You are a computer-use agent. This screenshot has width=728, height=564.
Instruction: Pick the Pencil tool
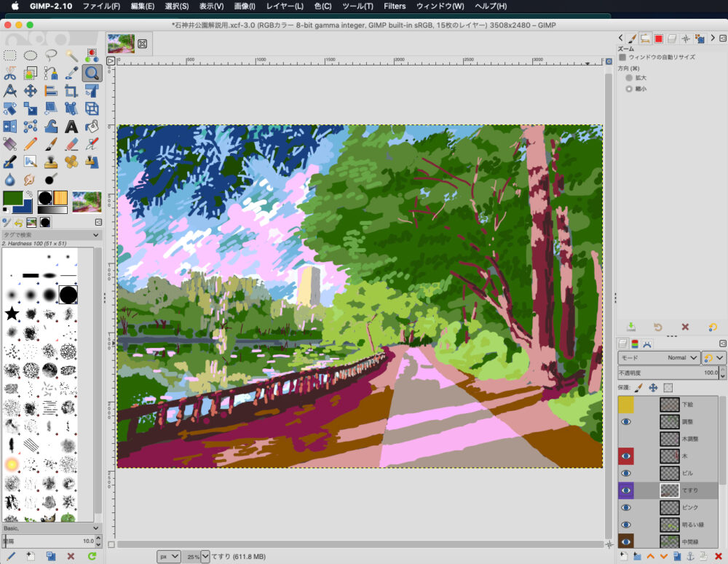[x=31, y=144]
